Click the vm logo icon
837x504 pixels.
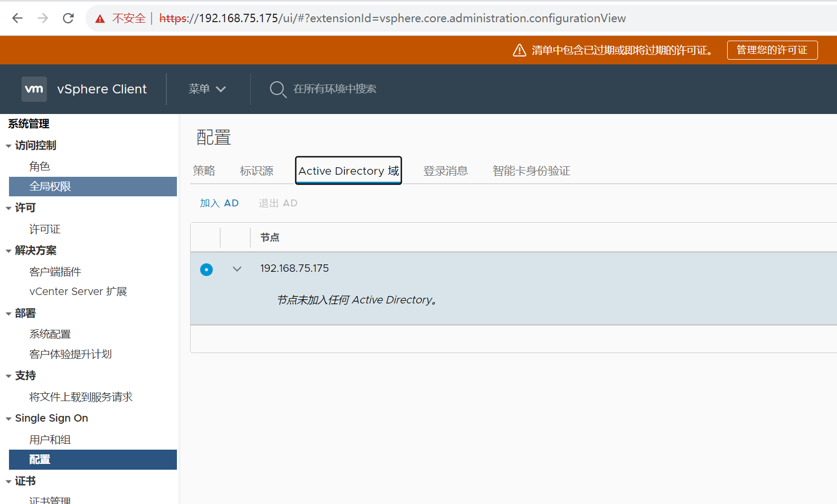click(x=34, y=89)
